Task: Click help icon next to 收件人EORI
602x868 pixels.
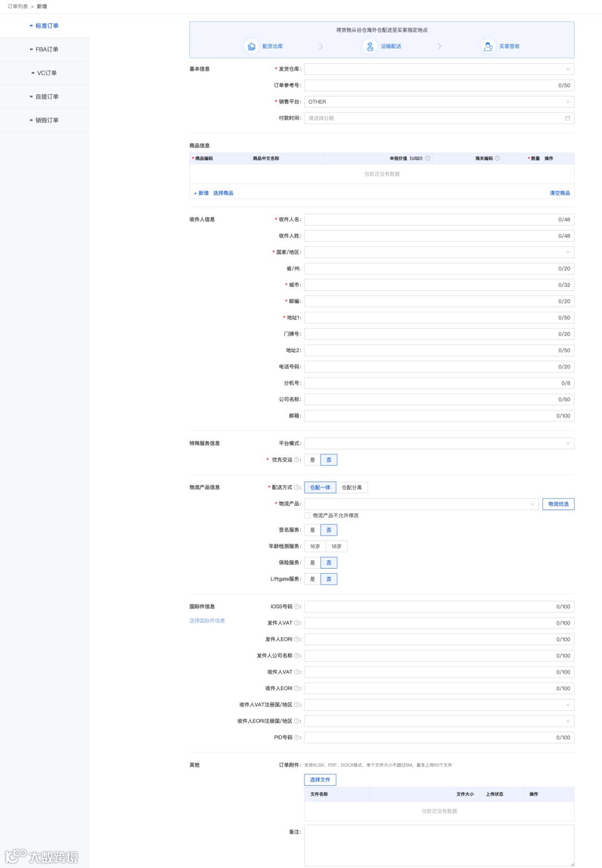Action: point(297,688)
